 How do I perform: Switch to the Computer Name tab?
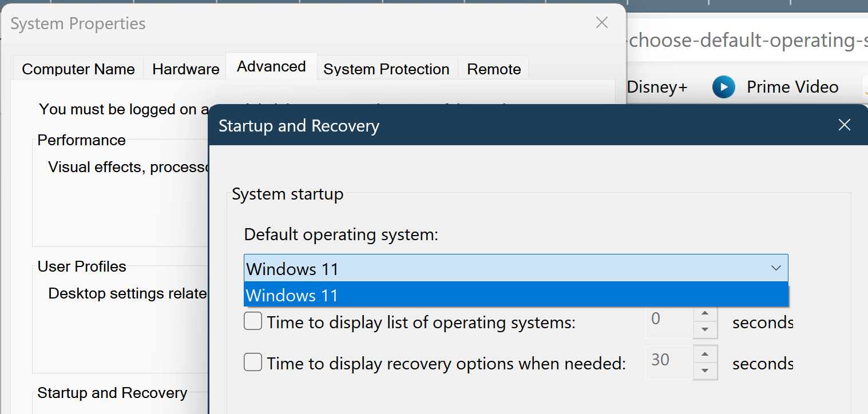click(x=78, y=69)
